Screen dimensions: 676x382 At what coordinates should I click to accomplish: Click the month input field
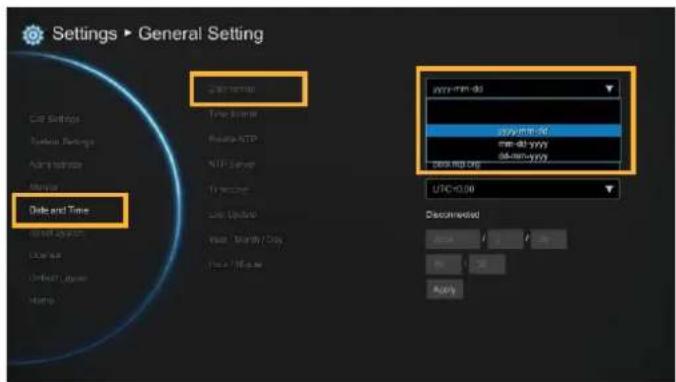point(504,239)
